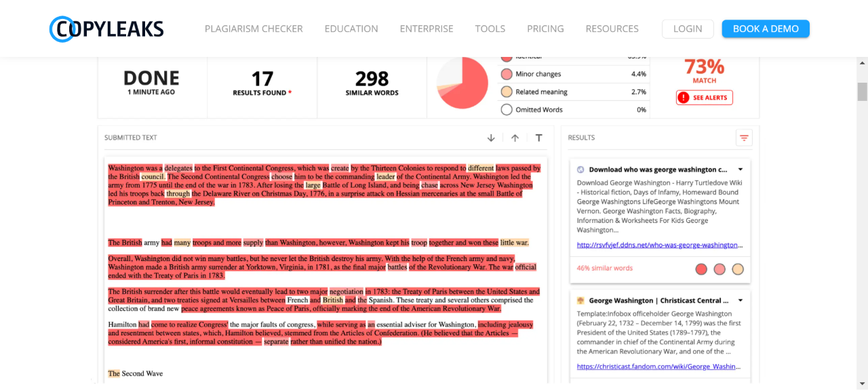Screen dimensions: 868x391
Task: Open Plagiarism Checker menu
Action: (254, 28)
